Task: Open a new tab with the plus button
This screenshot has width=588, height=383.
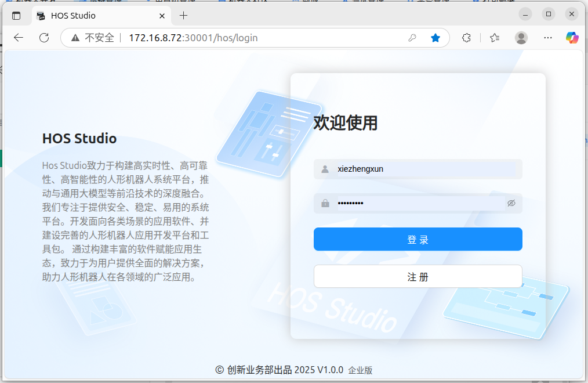Action: (183, 16)
